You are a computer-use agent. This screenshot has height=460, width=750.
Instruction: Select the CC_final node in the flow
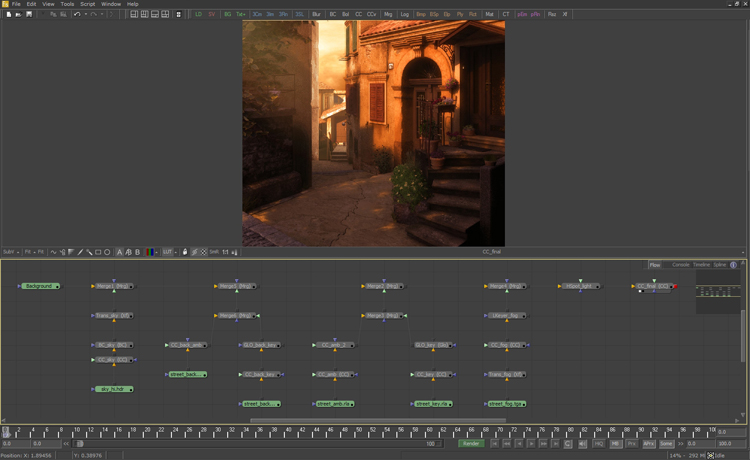click(654, 286)
